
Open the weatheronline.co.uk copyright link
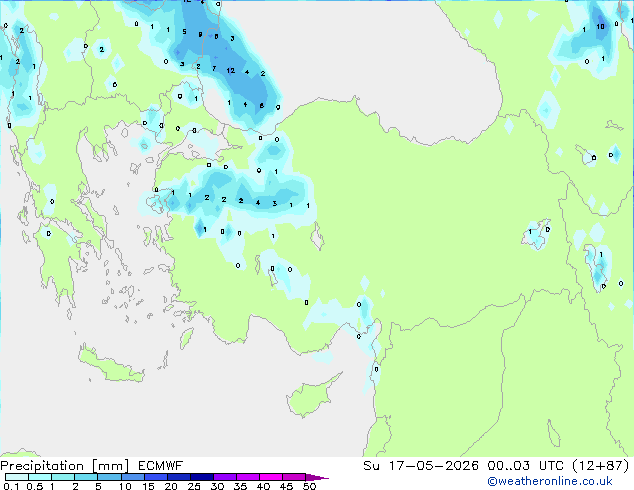549,481
